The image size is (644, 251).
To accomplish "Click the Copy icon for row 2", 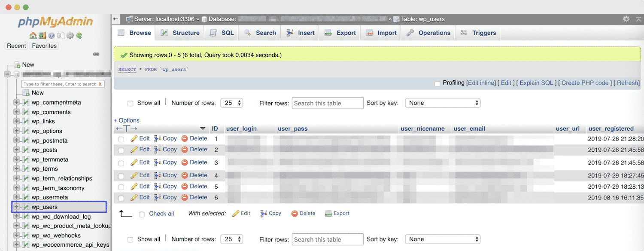I will [158, 150].
